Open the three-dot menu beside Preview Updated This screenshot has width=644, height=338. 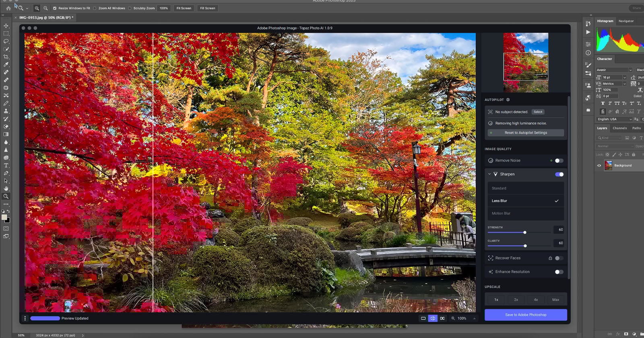pyautogui.click(x=25, y=318)
